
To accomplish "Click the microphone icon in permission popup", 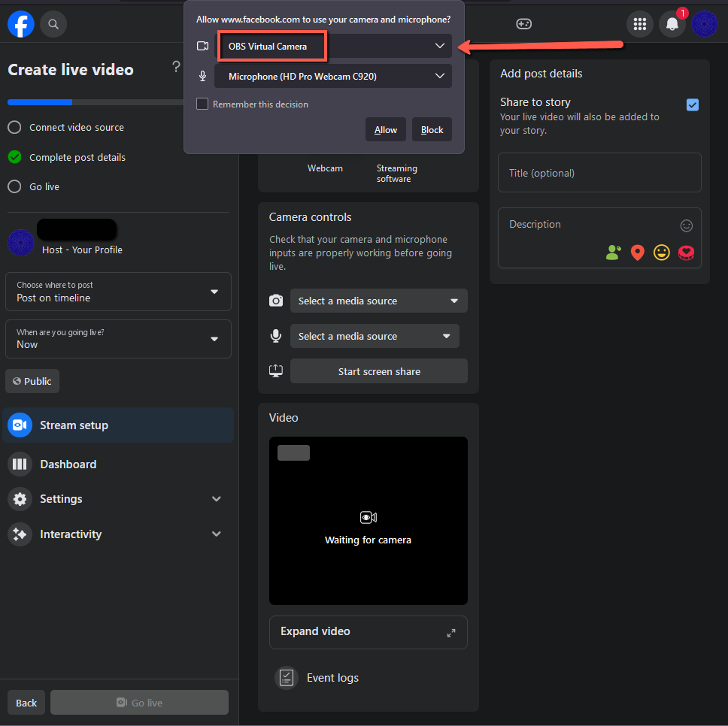I will coord(202,76).
